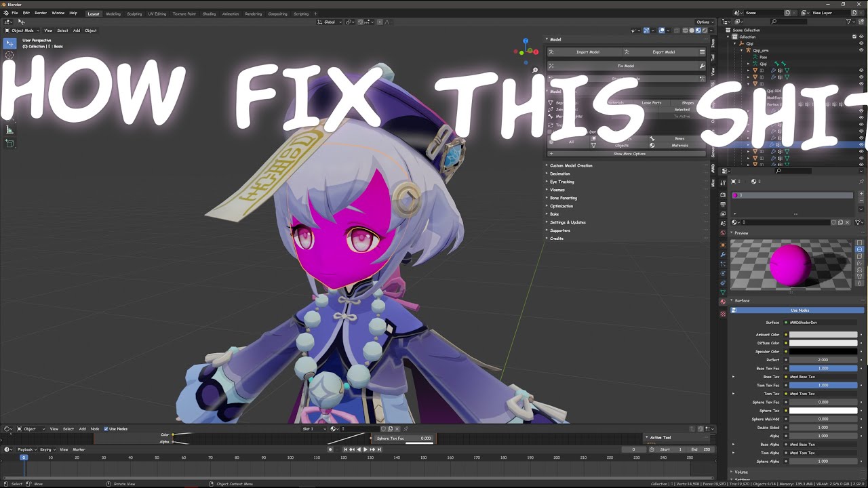Screen dimensions: 868x488
Task: Open the Object Mode dropdown
Action: pyautogui.click(x=22, y=30)
